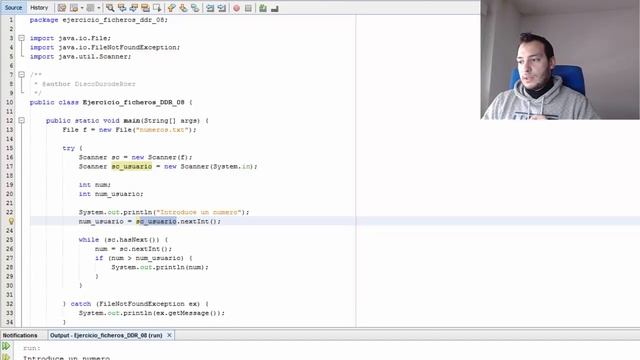Collapse the main method fold at line 12
Viewport: 640px width, 360px height.
[21, 120]
